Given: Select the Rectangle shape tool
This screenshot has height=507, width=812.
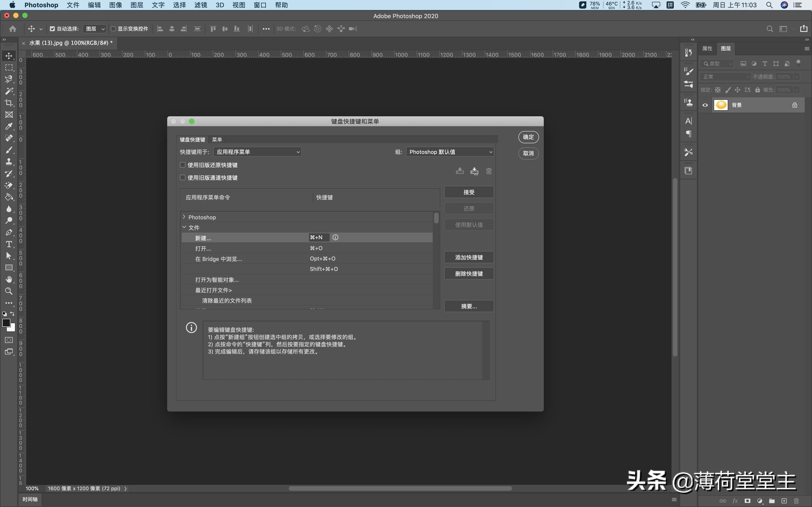Looking at the screenshot, I should (9, 267).
